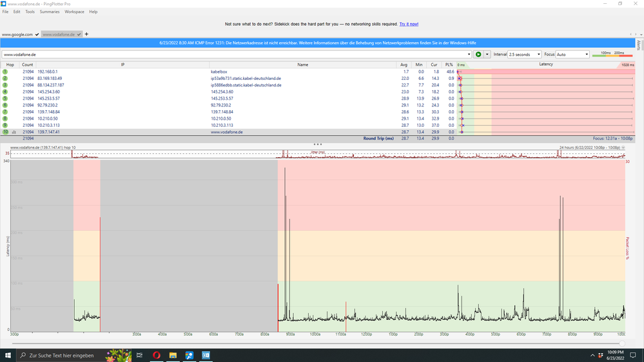Image resolution: width=644 pixels, height=362 pixels.
Task: Click the horizontal timeline scrollbar thumb
Action: tap(622, 343)
